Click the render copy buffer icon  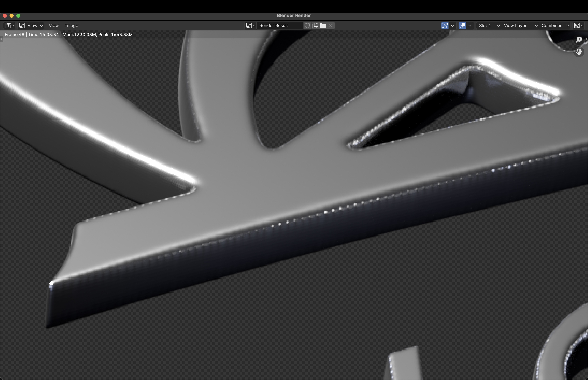pos(316,26)
